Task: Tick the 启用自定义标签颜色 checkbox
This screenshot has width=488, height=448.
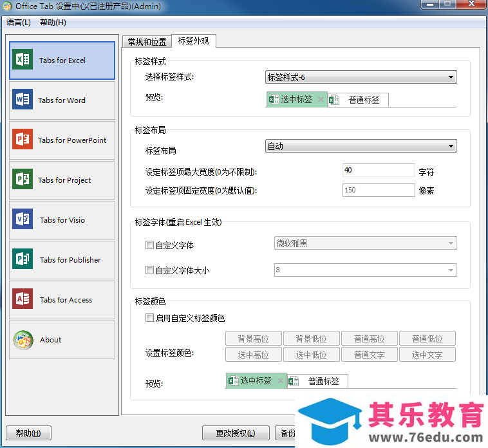Action: [x=149, y=317]
